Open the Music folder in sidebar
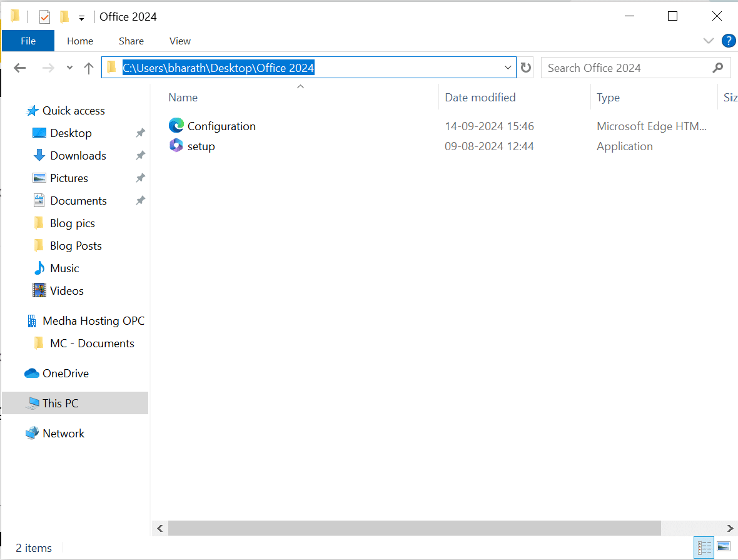 63,268
